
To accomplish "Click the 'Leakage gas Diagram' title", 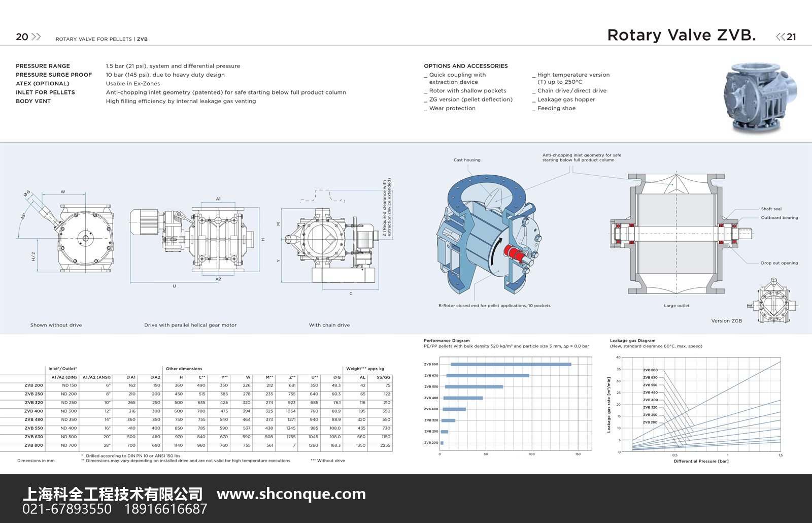I will (632, 341).
